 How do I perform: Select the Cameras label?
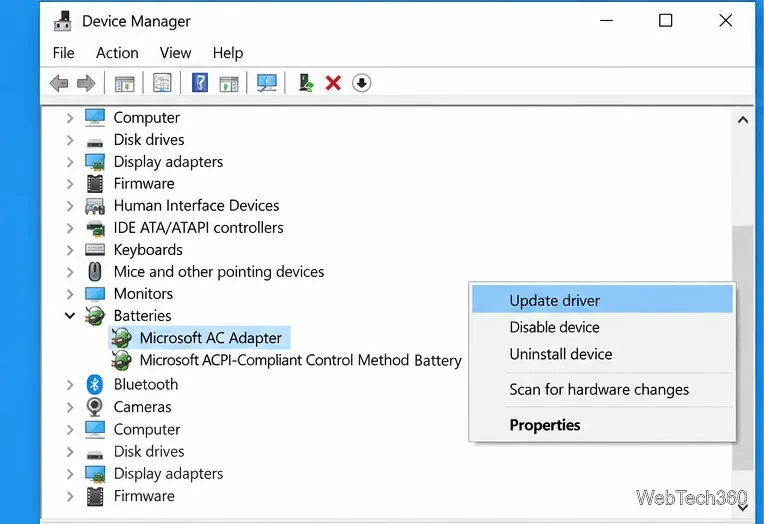pos(142,407)
